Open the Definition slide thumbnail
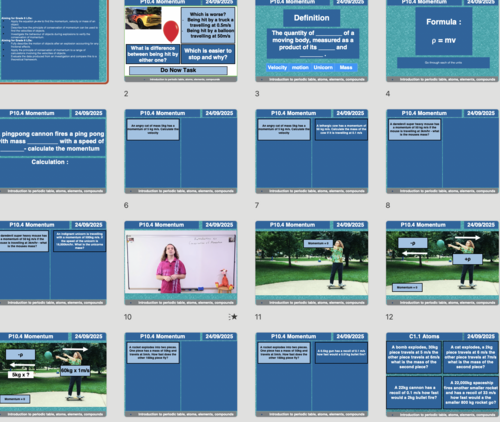 click(x=312, y=41)
